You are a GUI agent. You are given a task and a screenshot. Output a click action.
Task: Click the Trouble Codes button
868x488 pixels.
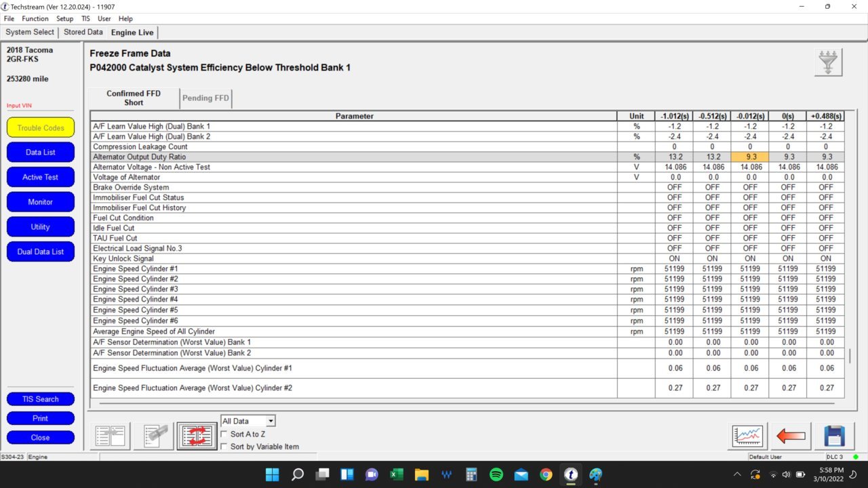click(41, 127)
